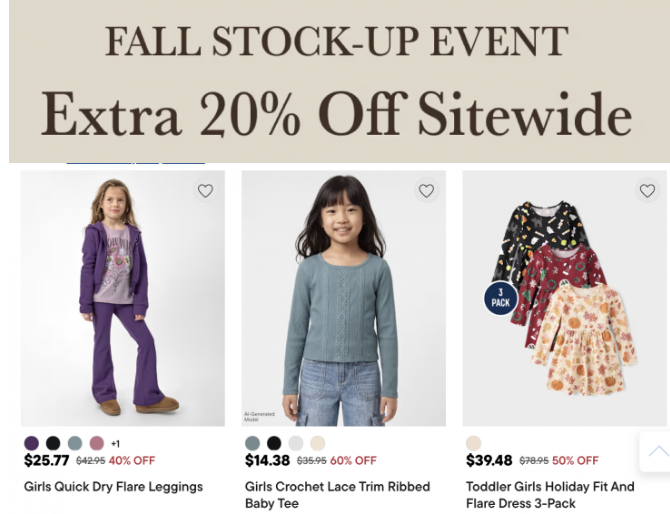Select purple swatch for Flare Leggings
Screen dimensions: 670x514
coord(31,443)
